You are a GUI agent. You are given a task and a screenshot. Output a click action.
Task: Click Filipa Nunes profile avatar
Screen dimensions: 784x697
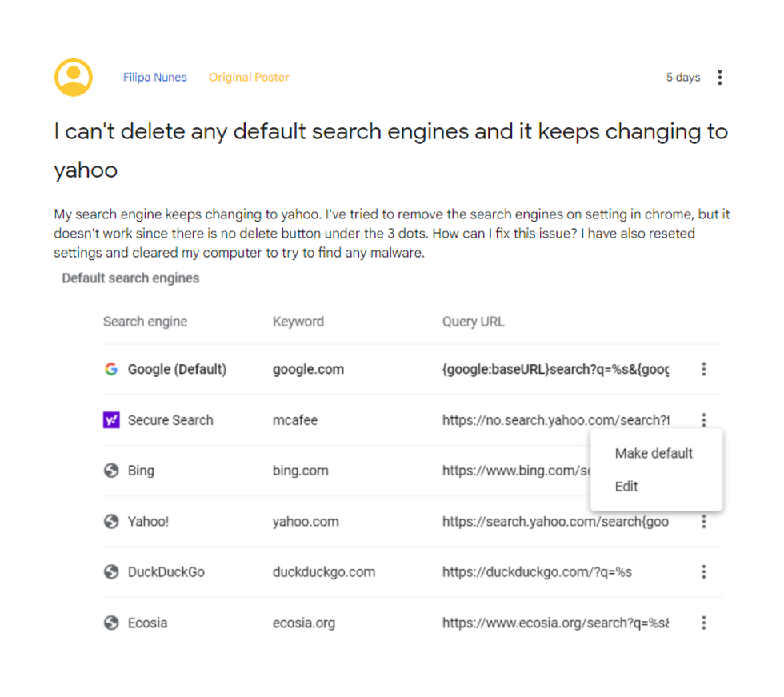(x=74, y=78)
